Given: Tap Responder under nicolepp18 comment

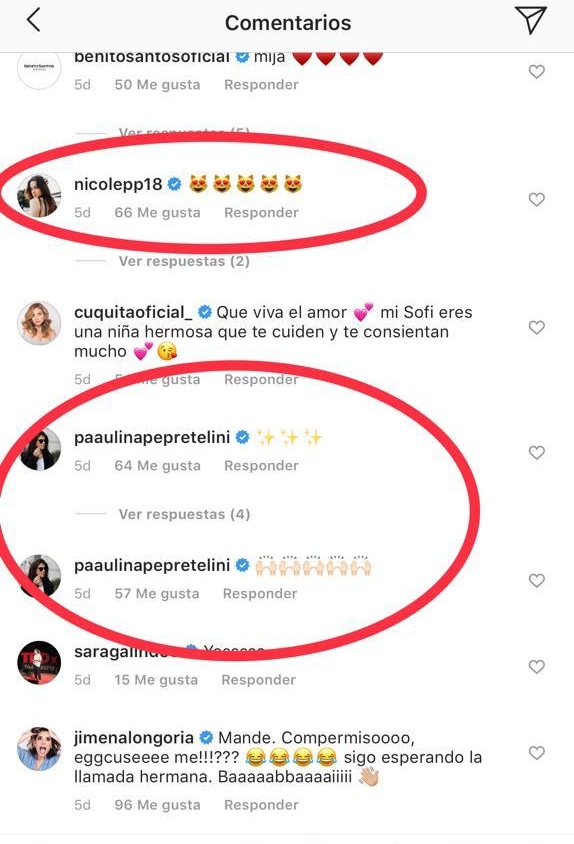Looking at the screenshot, I should click(261, 213).
